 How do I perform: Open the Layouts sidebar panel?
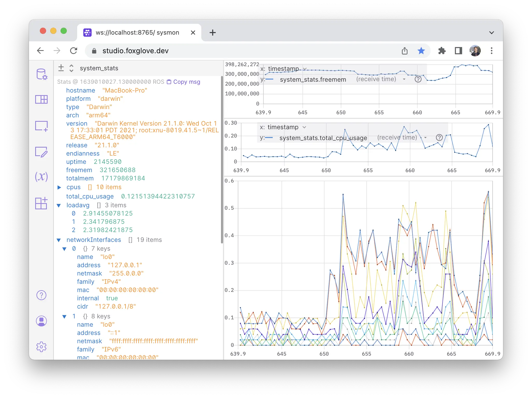pos(41,99)
